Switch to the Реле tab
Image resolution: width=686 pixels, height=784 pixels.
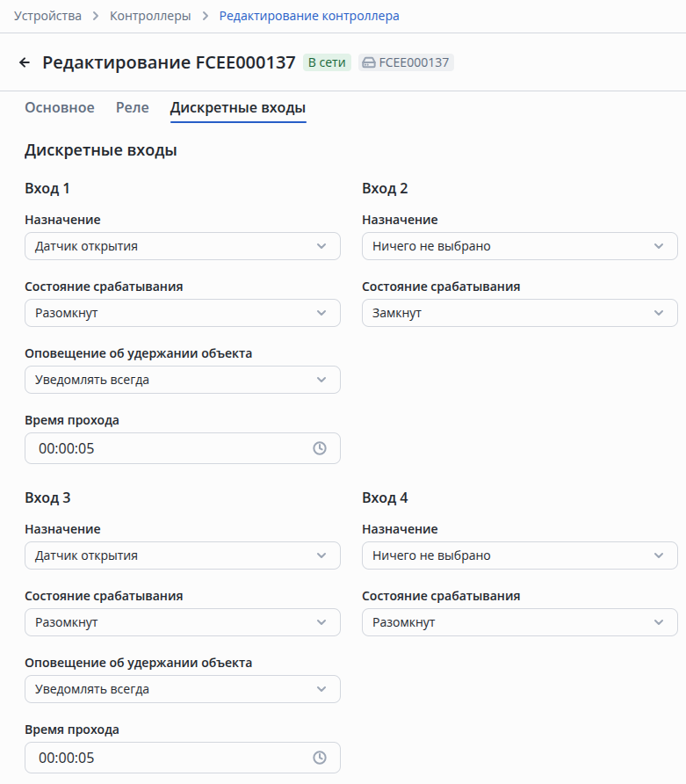click(133, 108)
